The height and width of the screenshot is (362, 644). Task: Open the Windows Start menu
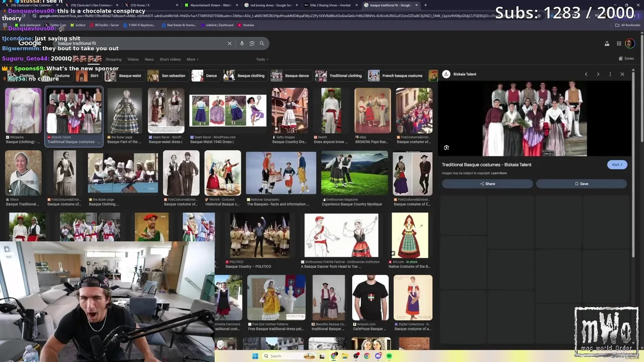tap(255, 356)
